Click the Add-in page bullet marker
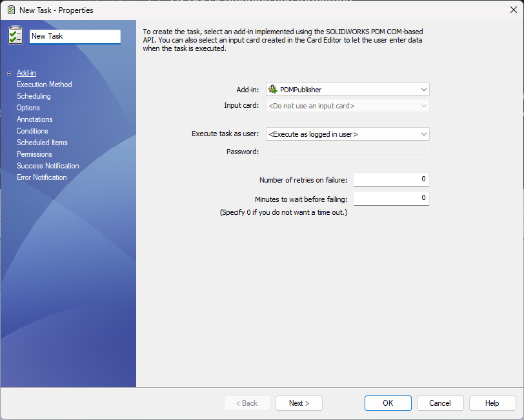This screenshot has width=524, height=420. pyautogui.click(x=9, y=73)
